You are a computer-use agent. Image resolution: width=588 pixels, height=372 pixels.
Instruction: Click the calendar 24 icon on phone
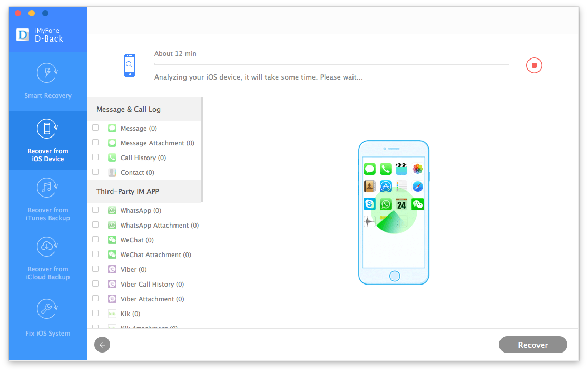point(401,204)
